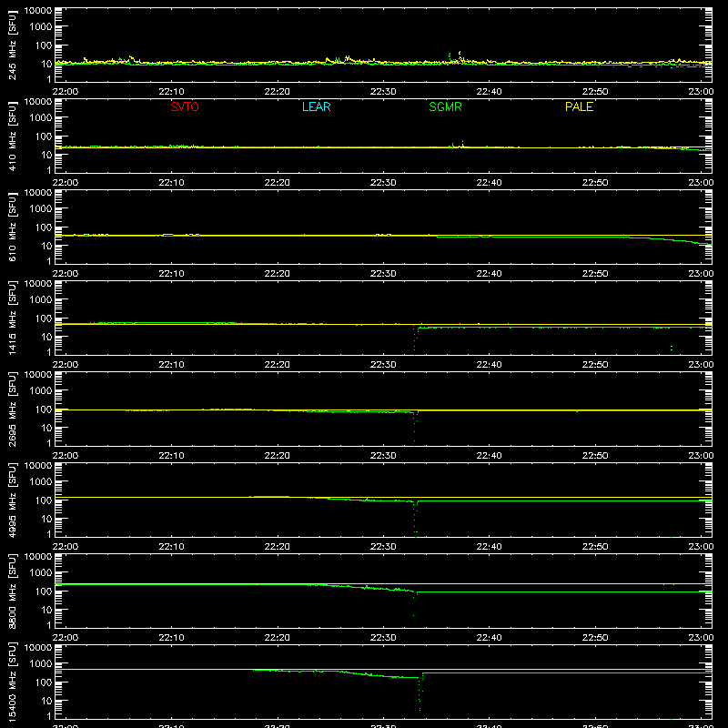
Task: Click the green dropout spike in the 4995 MHz plot
Action: click(x=415, y=519)
